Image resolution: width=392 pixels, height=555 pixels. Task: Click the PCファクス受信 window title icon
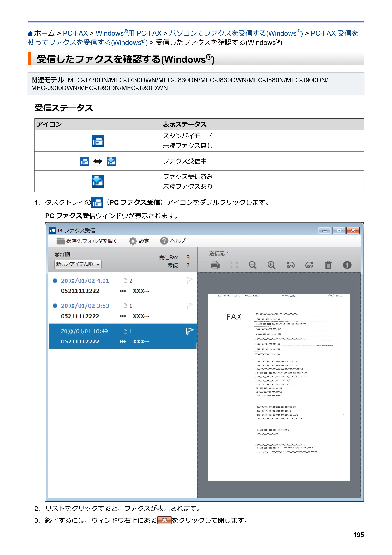point(52,230)
